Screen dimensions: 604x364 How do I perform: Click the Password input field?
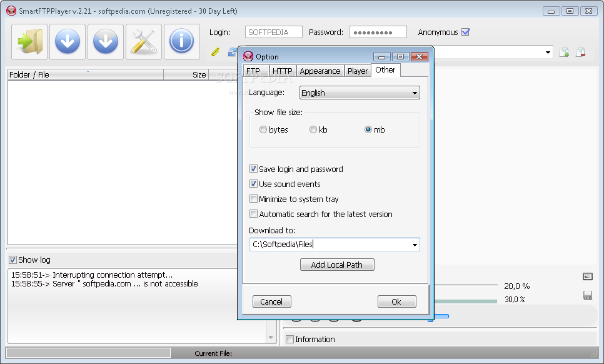pyautogui.click(x=378, y=32)
